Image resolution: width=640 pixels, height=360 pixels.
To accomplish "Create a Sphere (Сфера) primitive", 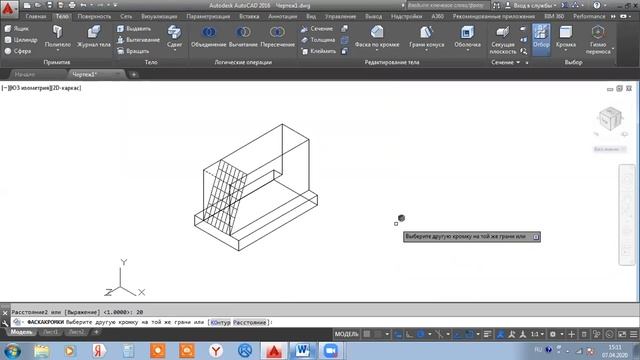I will (18, 51).
